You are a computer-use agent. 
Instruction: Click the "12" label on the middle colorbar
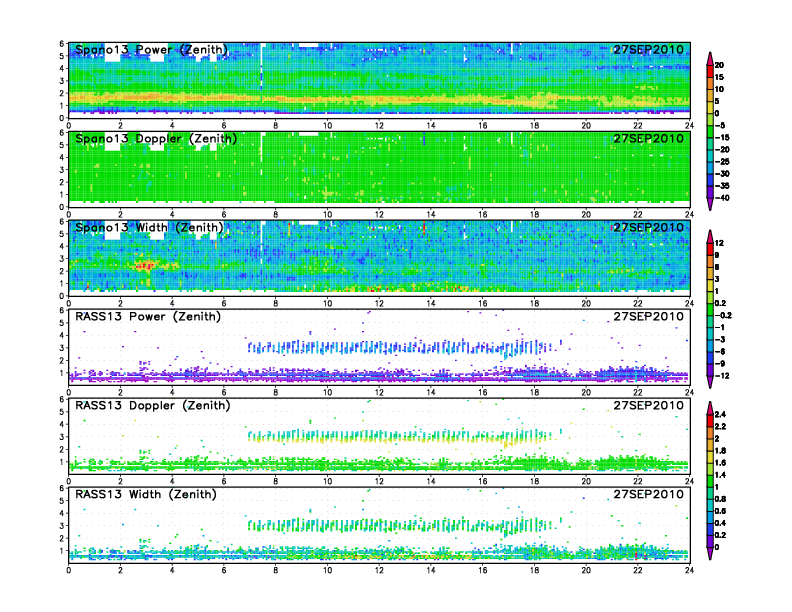pos(719,243)
